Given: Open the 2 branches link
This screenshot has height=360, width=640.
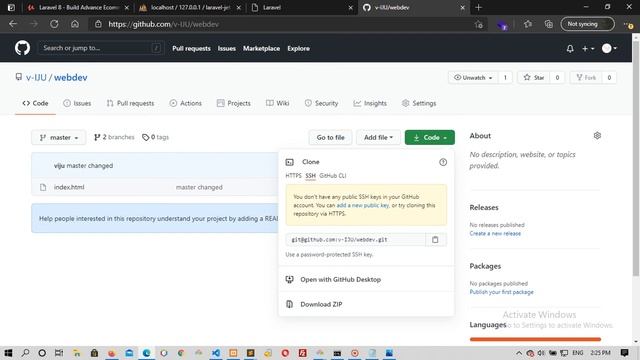Looking at the screenshot, I should coord(114,137).
